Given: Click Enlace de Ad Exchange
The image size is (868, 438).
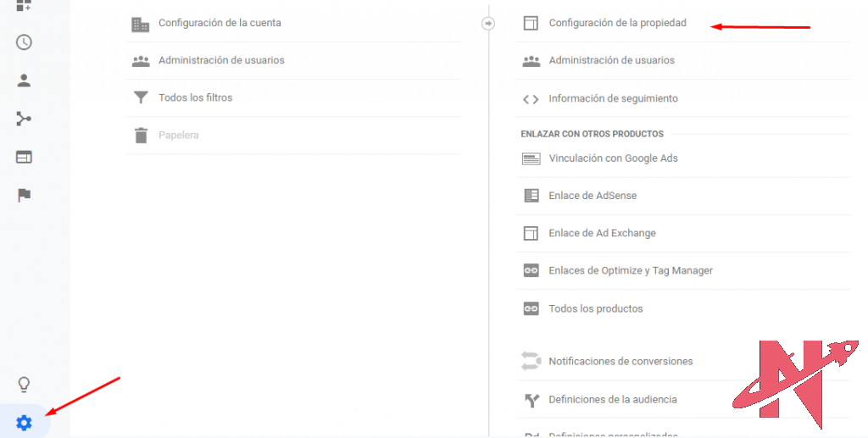Looking at the screenshot, I should click(x=602, y=233).
